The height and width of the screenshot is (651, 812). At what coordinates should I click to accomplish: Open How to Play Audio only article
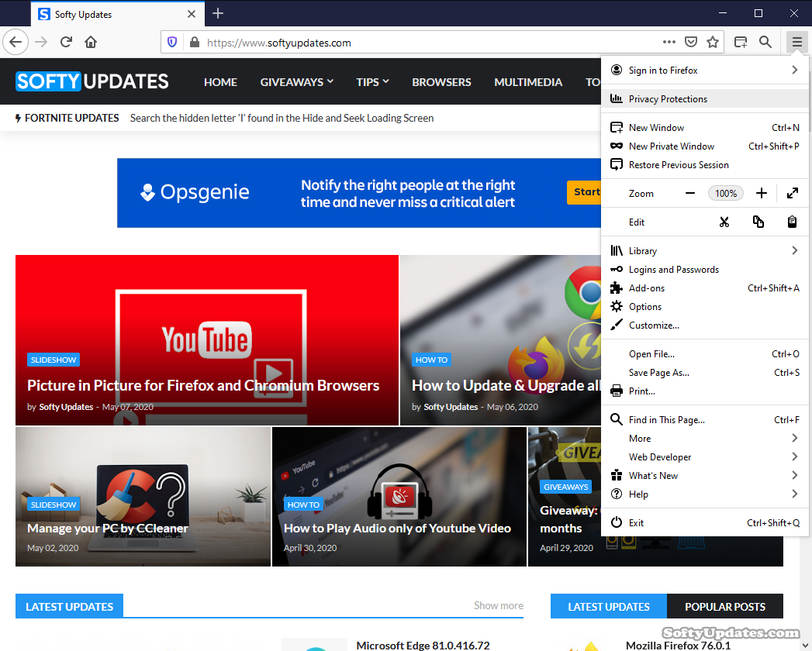pyautogui.click(x=397, y=529)
